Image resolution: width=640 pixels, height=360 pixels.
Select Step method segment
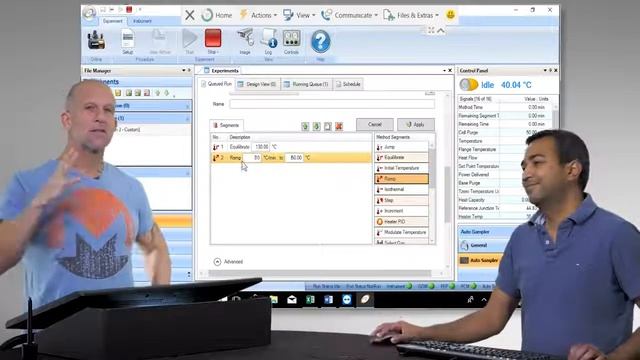[401, 200]
